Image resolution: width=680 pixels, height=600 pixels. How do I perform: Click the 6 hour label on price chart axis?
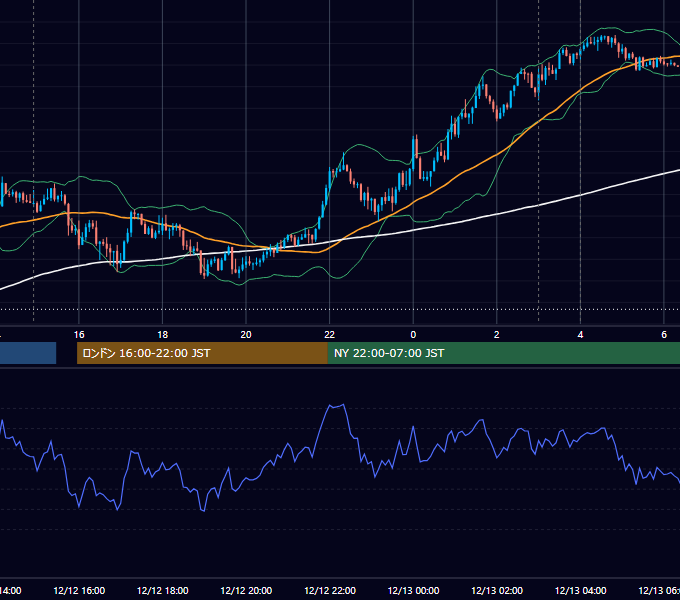tap(664, 335)
